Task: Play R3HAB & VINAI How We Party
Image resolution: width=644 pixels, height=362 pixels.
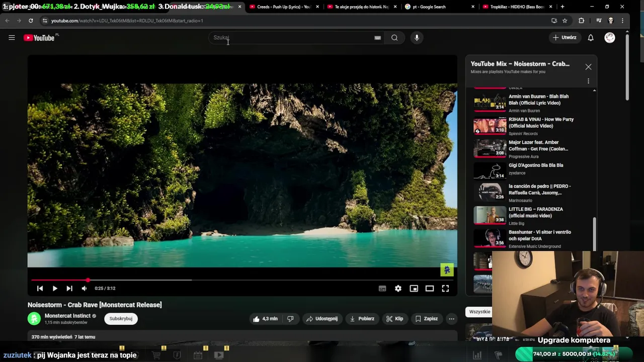Action: [532, 126]
